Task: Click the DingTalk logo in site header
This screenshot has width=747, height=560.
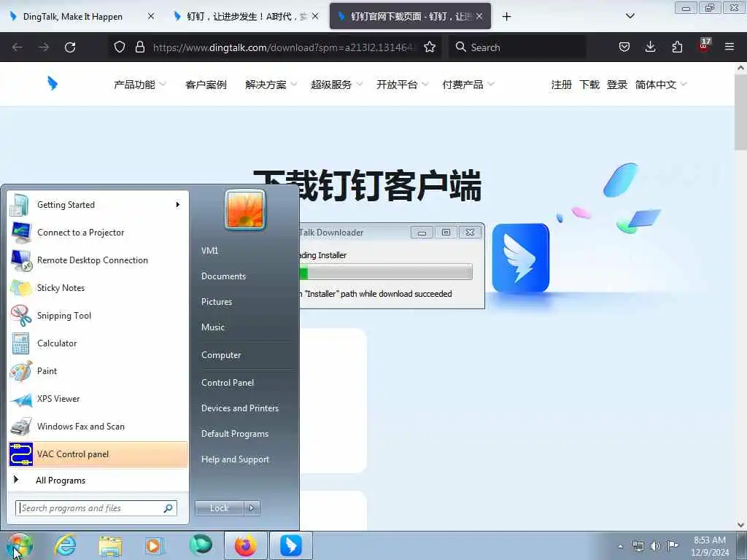Action: click(53, 84)
